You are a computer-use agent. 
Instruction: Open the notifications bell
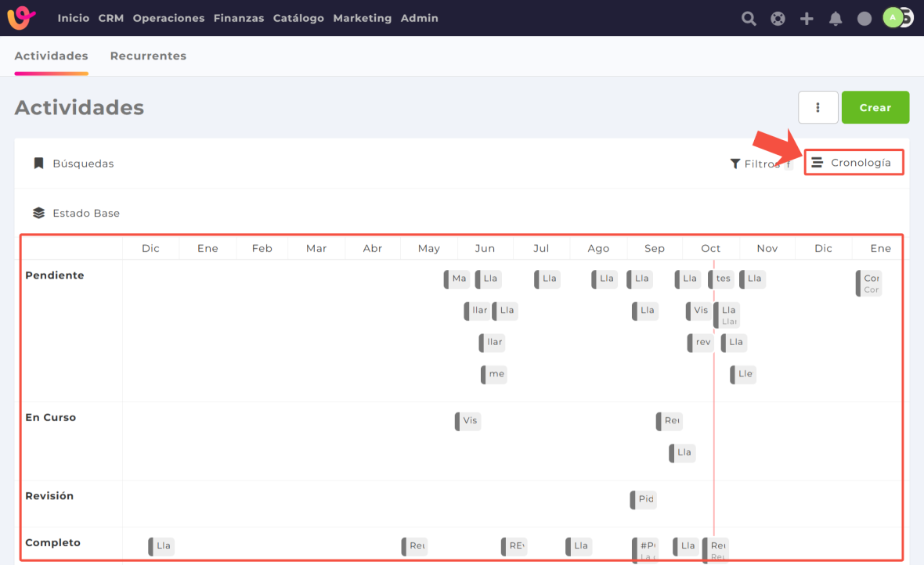pyautogui.click(x=836, y=19)
